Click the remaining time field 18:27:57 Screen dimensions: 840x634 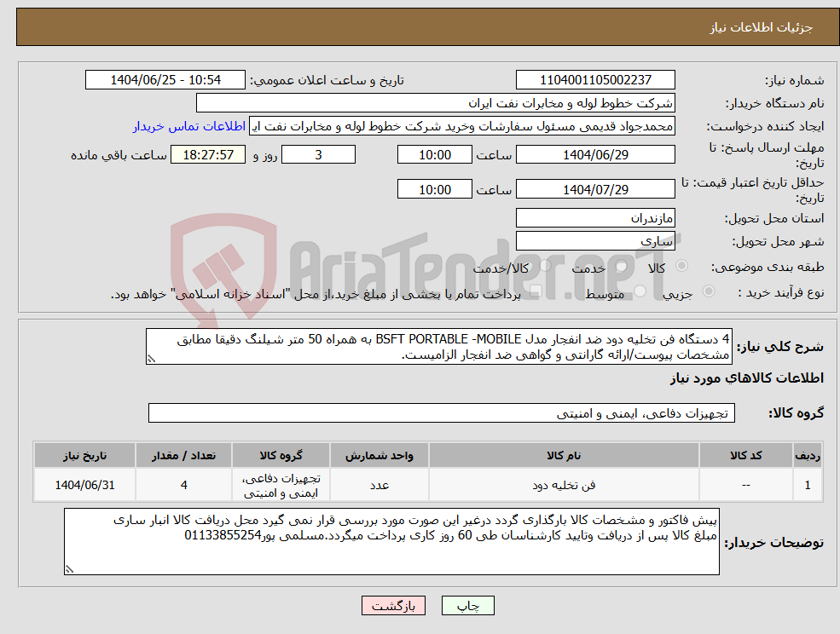click(208, 155)
